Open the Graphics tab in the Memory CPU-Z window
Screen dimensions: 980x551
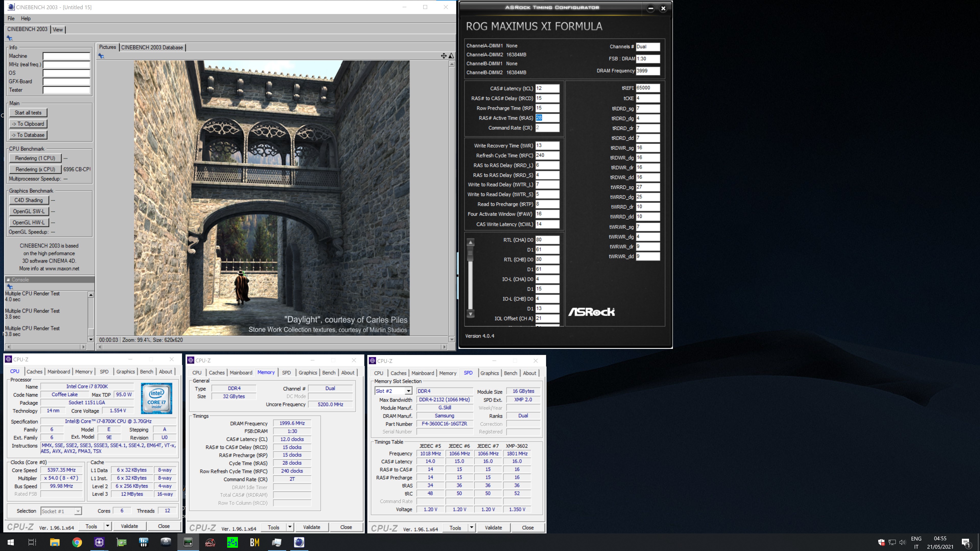(x=308, y=373)
